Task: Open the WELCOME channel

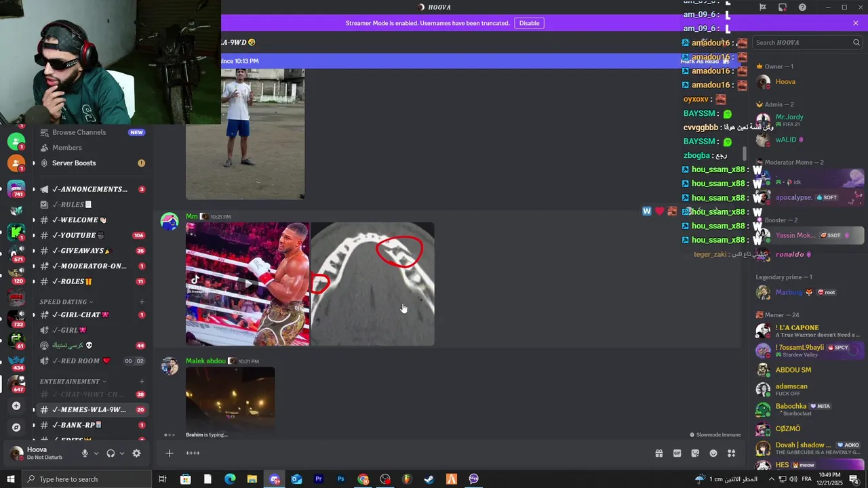Action: click(x=92, y=220)
